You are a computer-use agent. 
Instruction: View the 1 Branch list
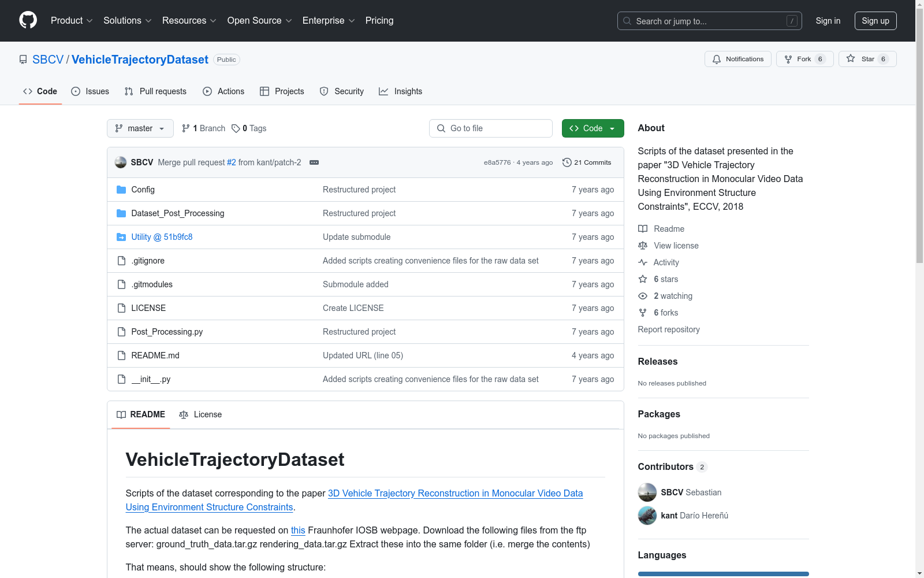(x=203, y=128)
